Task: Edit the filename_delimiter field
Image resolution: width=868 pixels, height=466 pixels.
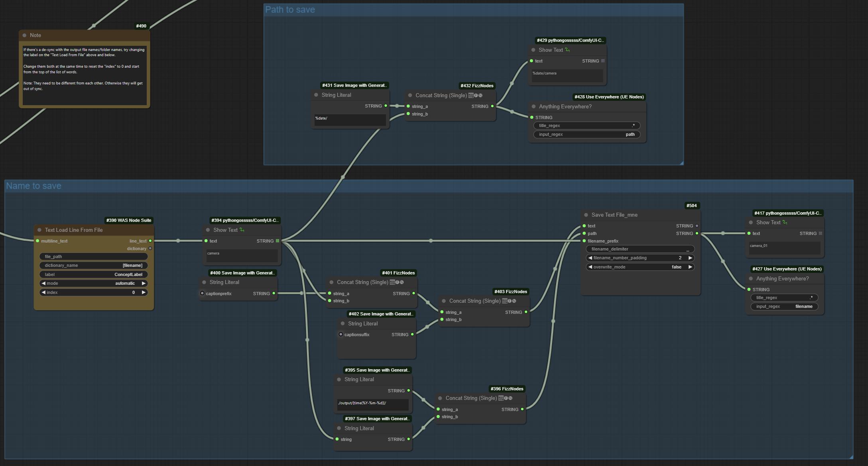Action: tap(640, 249)
